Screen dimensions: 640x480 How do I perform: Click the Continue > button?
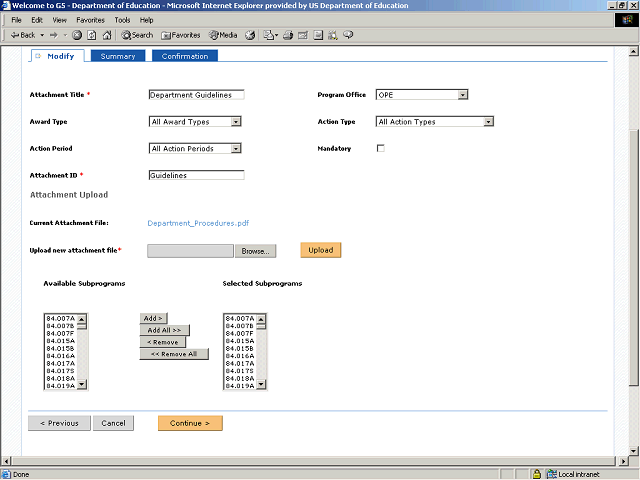coord(190,423)
